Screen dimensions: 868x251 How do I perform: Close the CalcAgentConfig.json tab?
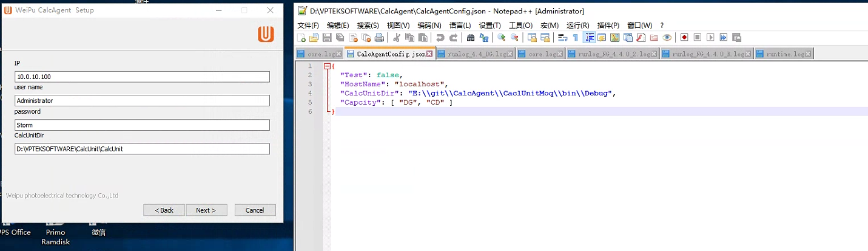pos(429,54)
